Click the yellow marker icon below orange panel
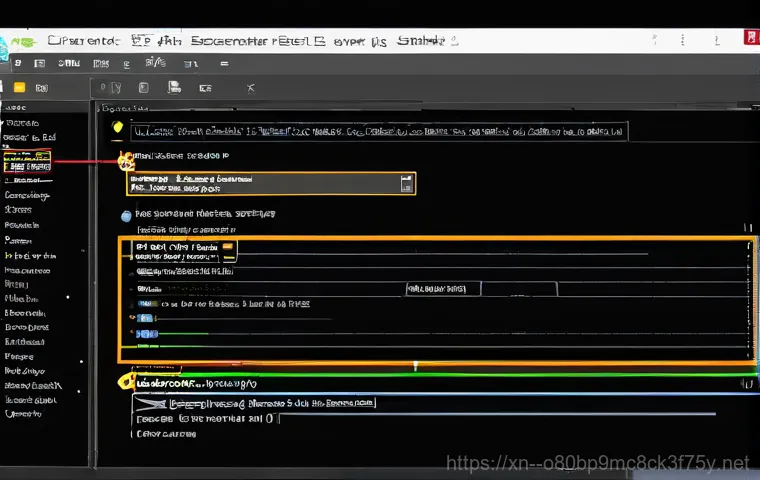 (125, 381)
